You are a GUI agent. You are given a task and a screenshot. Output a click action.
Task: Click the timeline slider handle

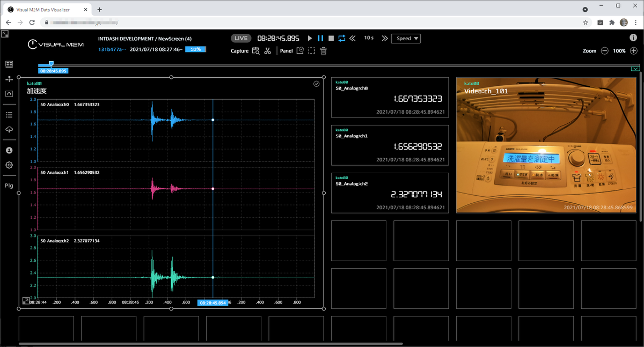[51, 63]
